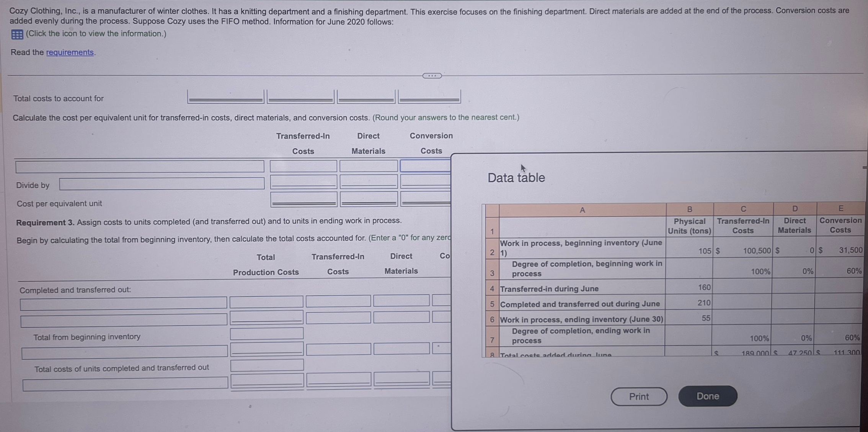Click the Divide by label dropdown field
The image size is (868, 432).
162,184
